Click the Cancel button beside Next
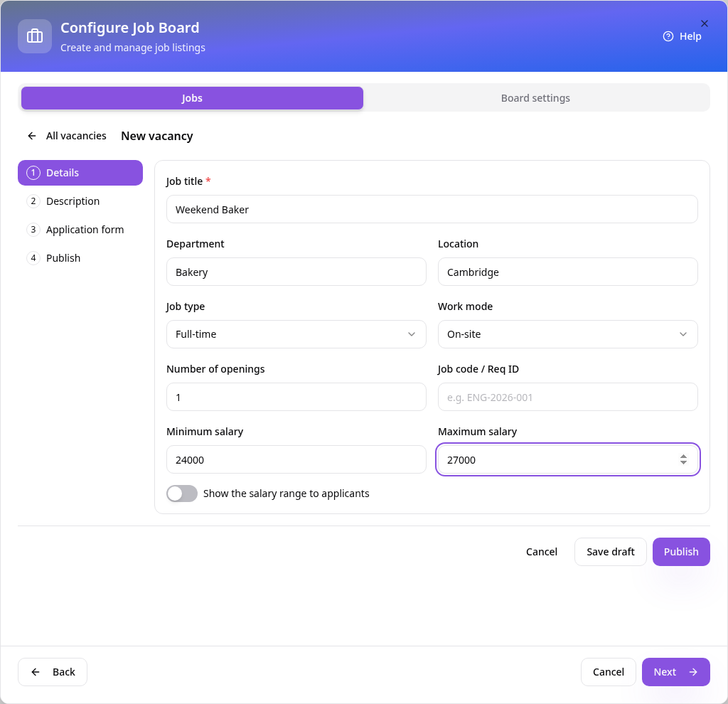 [609, 672]
